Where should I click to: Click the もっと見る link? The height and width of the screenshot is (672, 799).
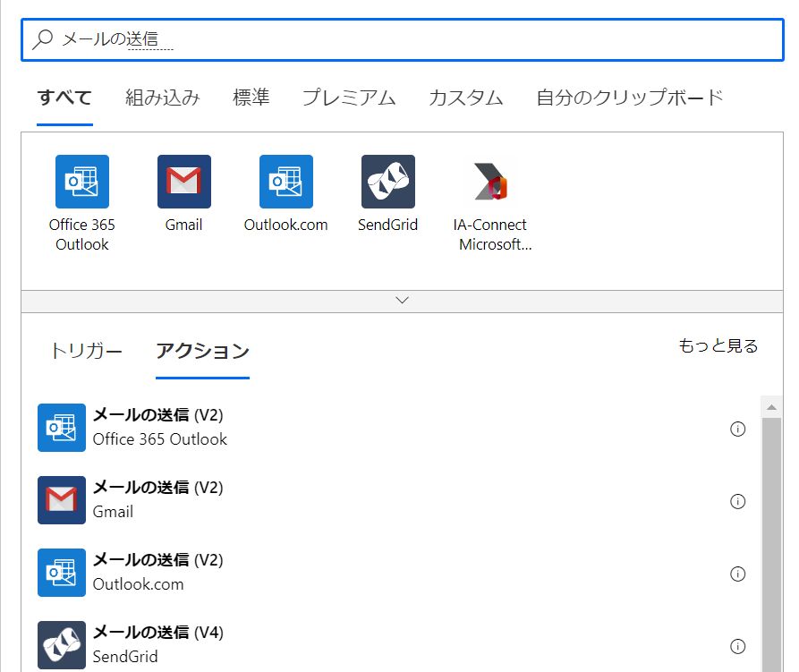click(x=718, y=345)
